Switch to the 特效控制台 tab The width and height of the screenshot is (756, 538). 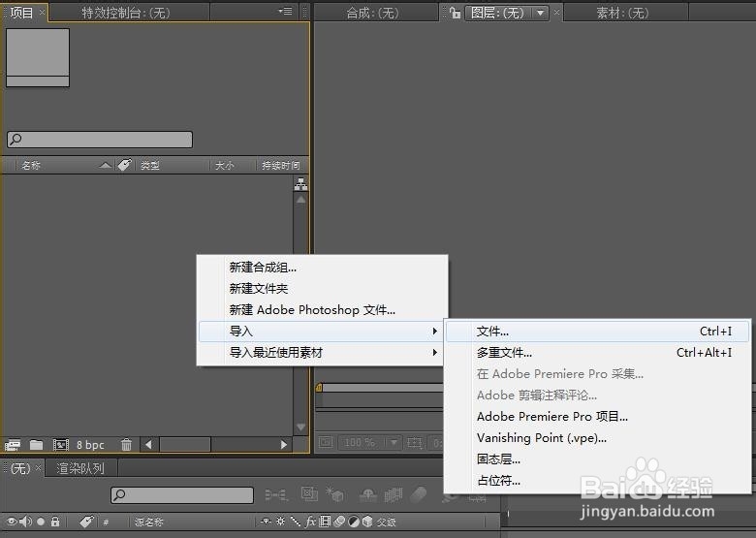(126, 13)
